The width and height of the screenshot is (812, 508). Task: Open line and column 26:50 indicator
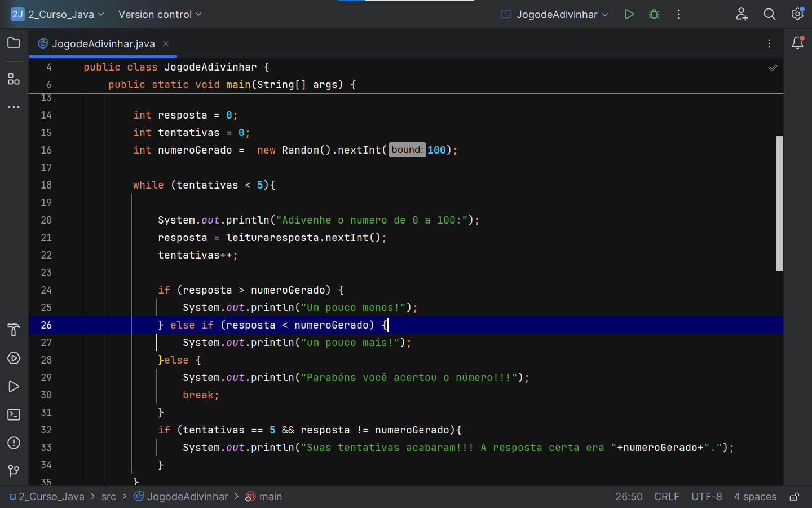pos(629,497)
